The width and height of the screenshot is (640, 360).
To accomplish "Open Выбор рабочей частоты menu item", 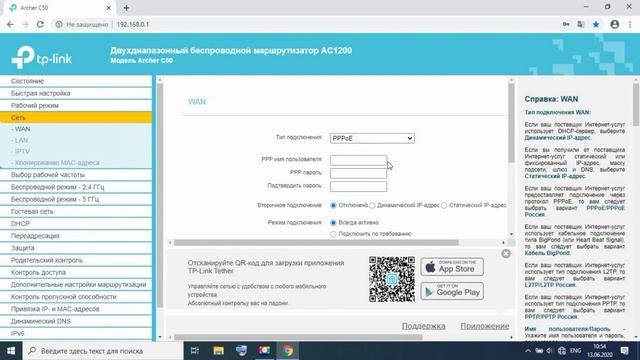I will pos(76,175).
